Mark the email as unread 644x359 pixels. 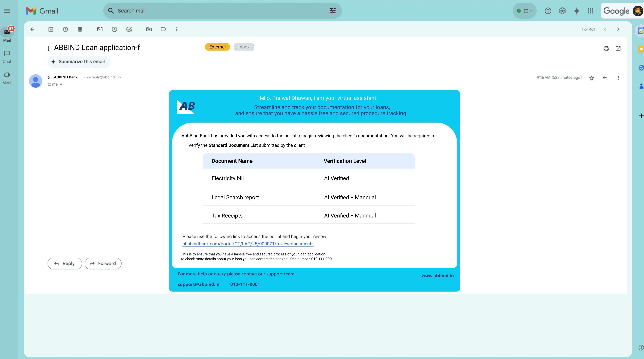(x=100, y=29)
